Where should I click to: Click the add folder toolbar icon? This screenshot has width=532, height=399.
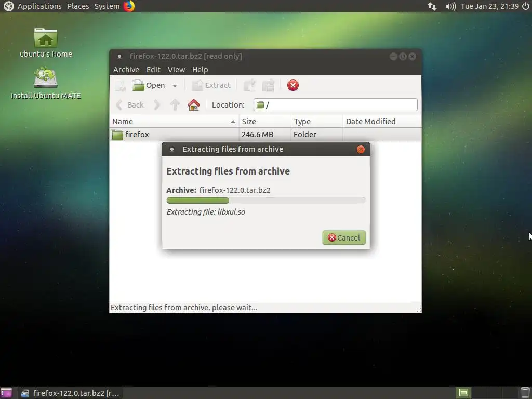click(x=269, y=86)
